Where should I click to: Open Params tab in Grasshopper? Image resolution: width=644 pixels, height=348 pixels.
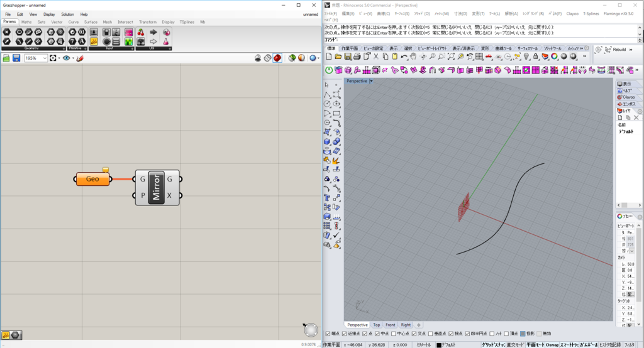click(x=9, y=21)
